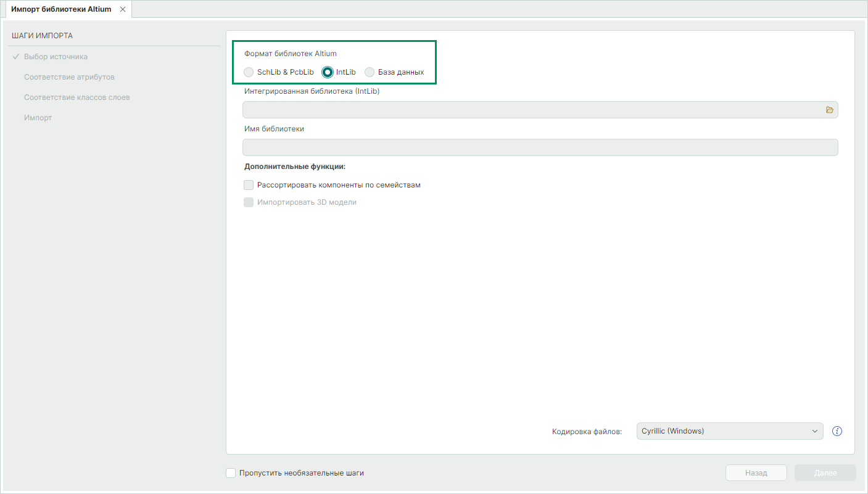The height and width of the screenshot is (494, 868).
Task: Go to the Выбор источника import step
Action: coord(56,57)
